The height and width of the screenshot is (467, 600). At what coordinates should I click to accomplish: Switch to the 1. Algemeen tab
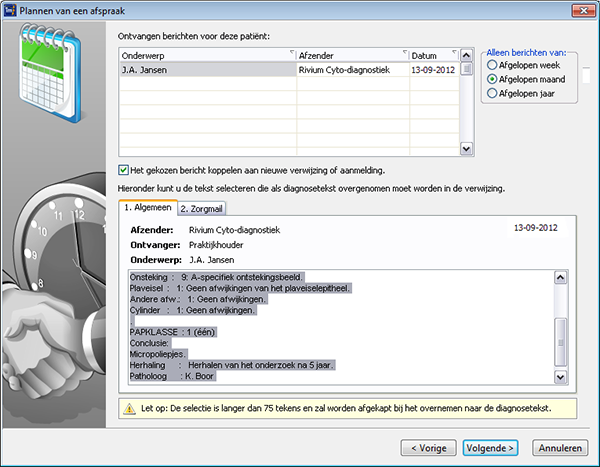point(148,207)
